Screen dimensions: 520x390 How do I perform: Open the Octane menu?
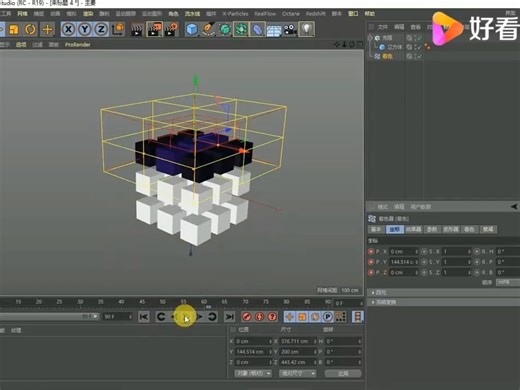[x=291, y=14]
